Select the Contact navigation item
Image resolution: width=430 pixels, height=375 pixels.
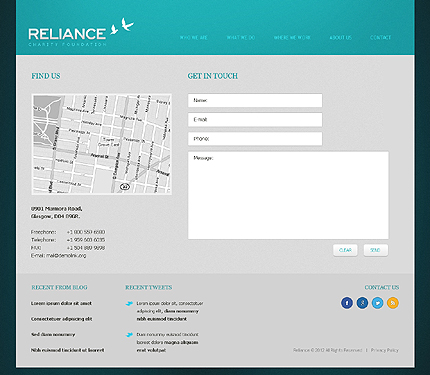[x=380, y=38]
